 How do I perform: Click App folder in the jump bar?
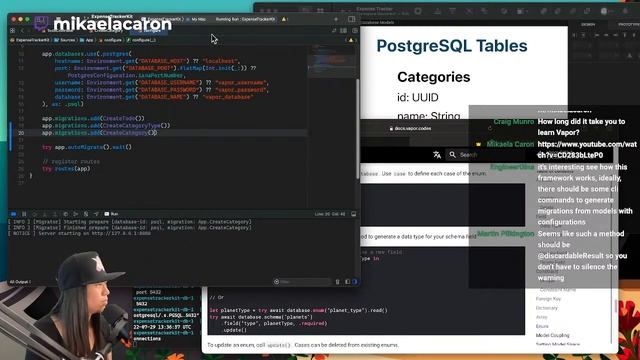[87, 40]
